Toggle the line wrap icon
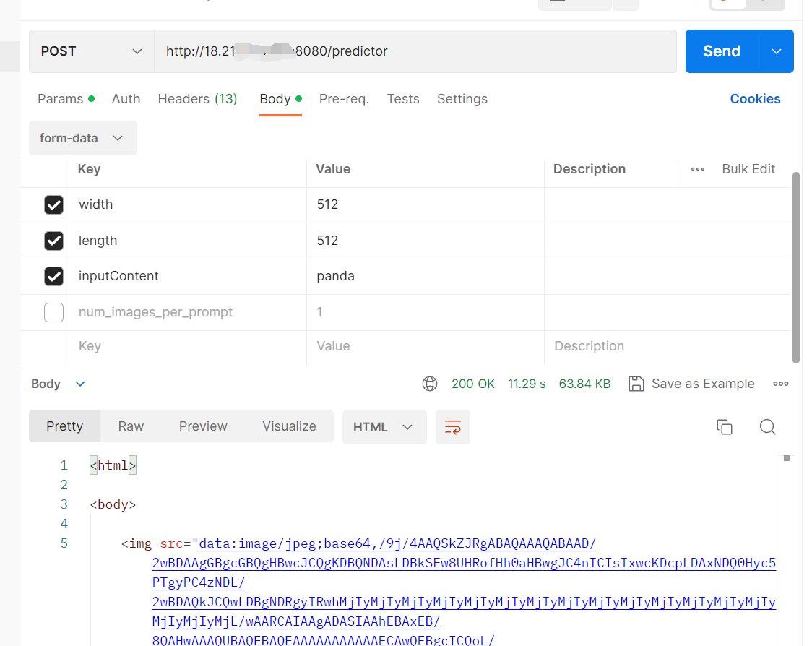The height and width of the screenshot is (646, 812). point(453,427)
